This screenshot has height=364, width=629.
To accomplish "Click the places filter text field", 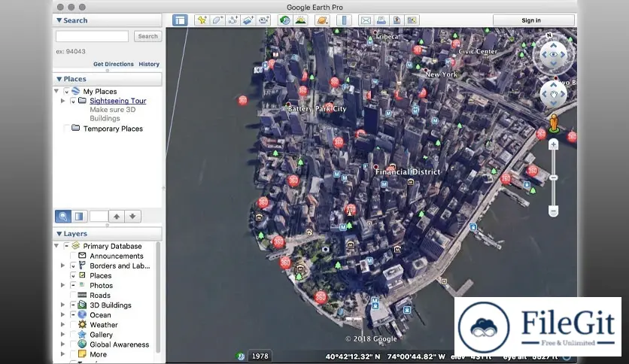I will click(x=99, y=217).
